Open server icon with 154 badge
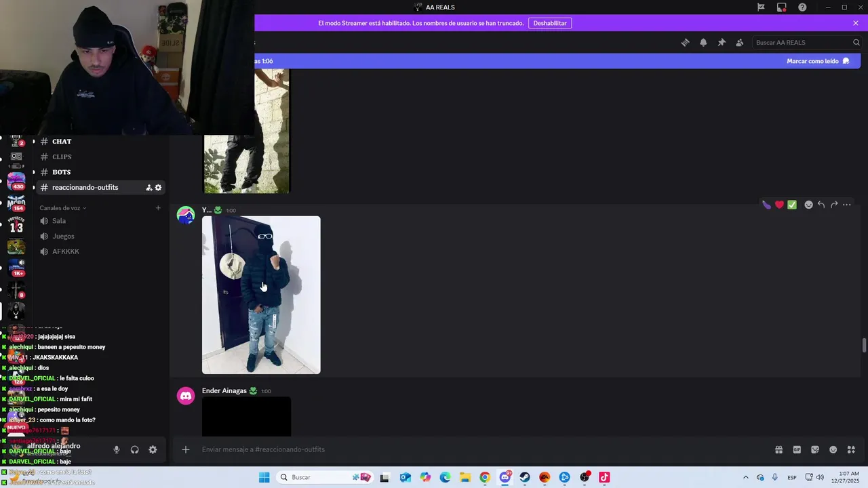 coord(16,203)
